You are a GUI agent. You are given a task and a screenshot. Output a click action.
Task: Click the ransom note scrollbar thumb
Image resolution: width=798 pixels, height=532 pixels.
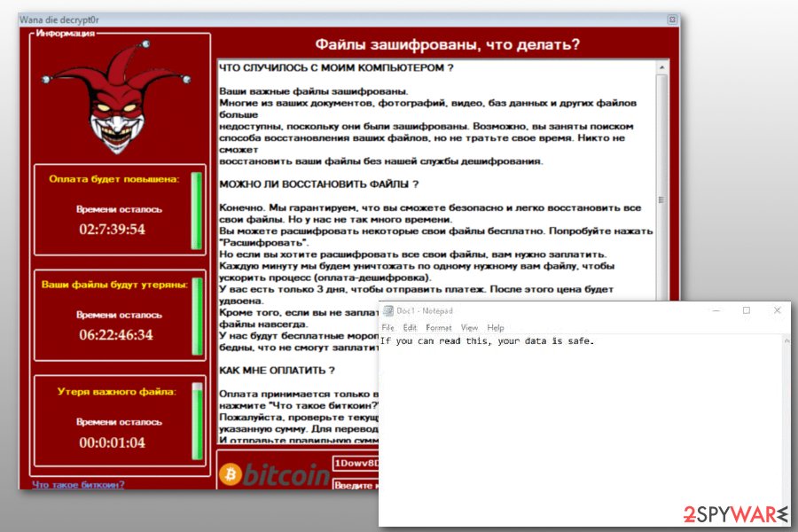pyautogui.click(x=661, y=188)
